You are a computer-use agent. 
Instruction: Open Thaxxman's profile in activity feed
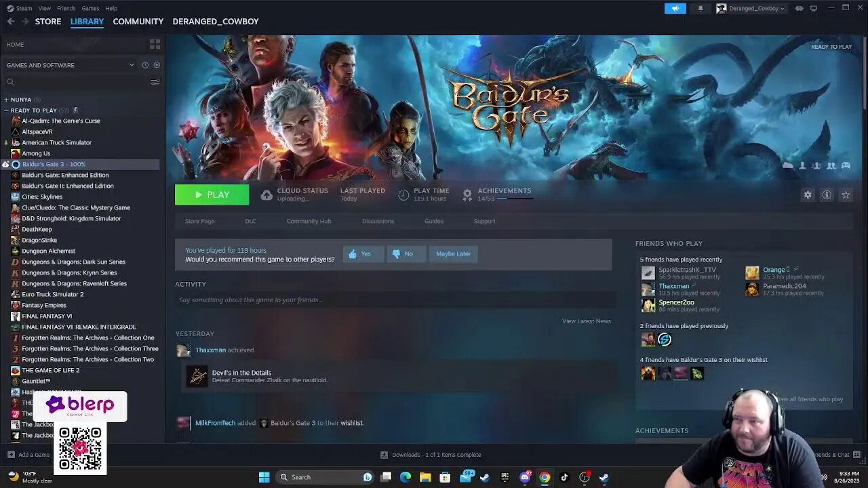(210, 350)
